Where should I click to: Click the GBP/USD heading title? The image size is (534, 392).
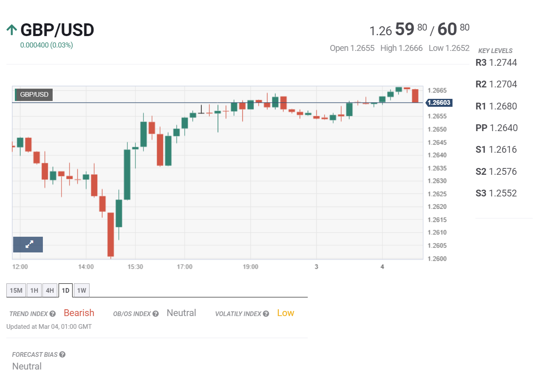(57, 30)
